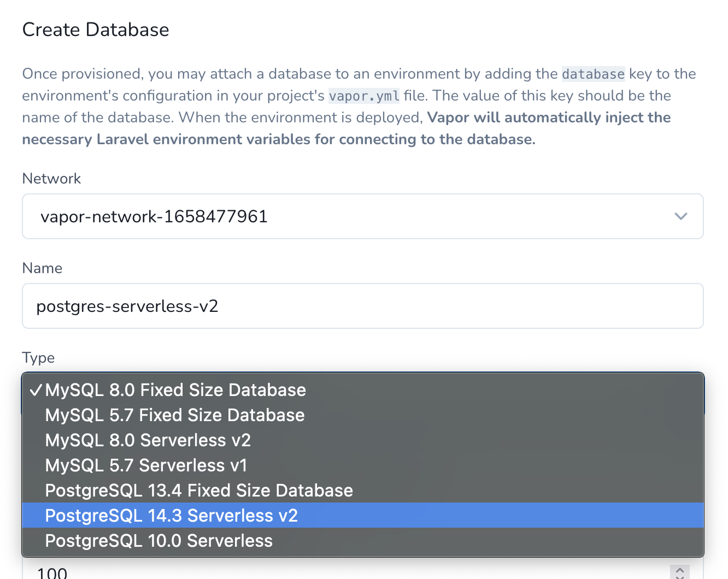Select the vapor-network-1658477961 network field
The image size is (728, 579).
click(x=363, y=216)
